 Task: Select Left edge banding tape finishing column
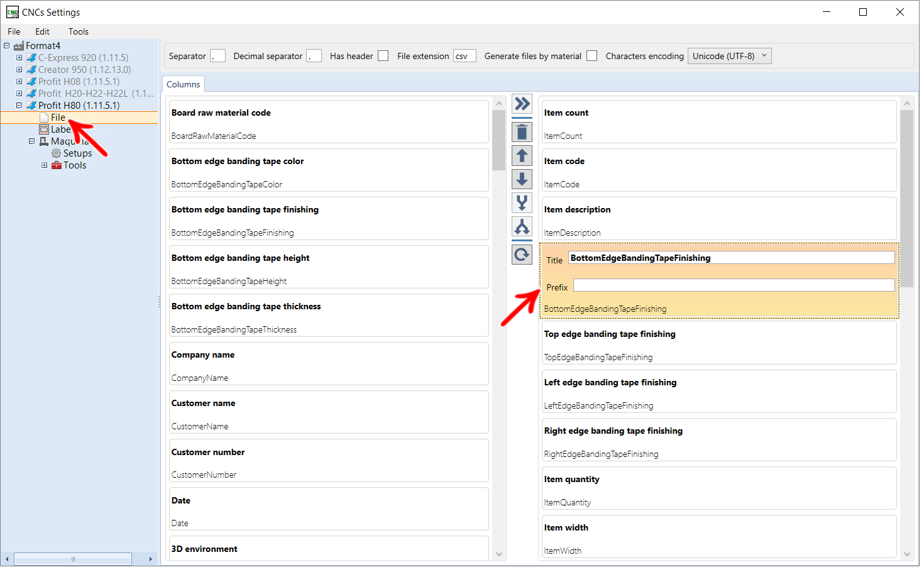pyautogui.click(x=719, y=392)
